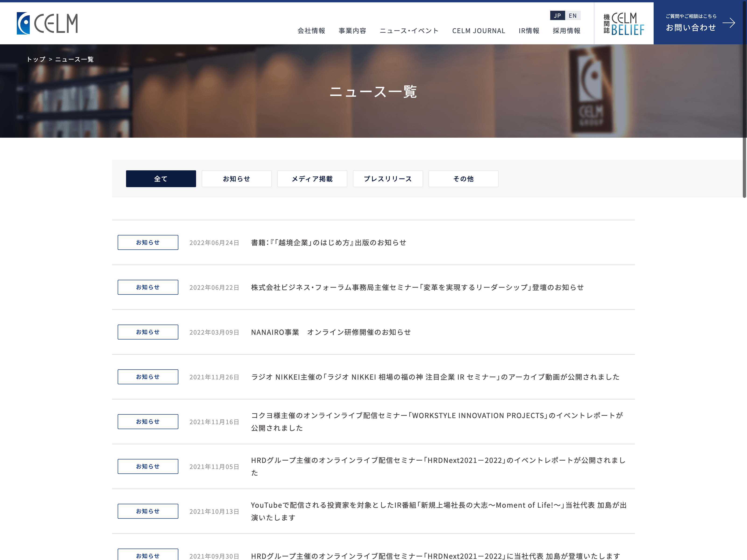Open the 越境企業 book publication notice

[329, 243]
